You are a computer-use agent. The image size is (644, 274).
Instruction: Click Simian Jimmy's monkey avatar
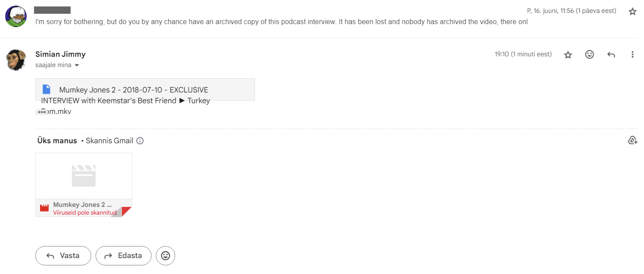coord(16,59)
